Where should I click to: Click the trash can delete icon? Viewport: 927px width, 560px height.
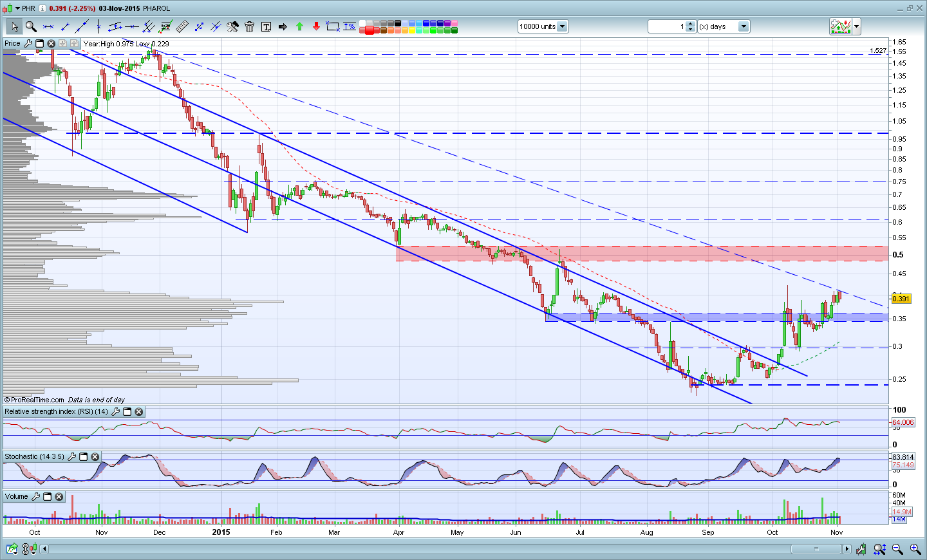249,26
